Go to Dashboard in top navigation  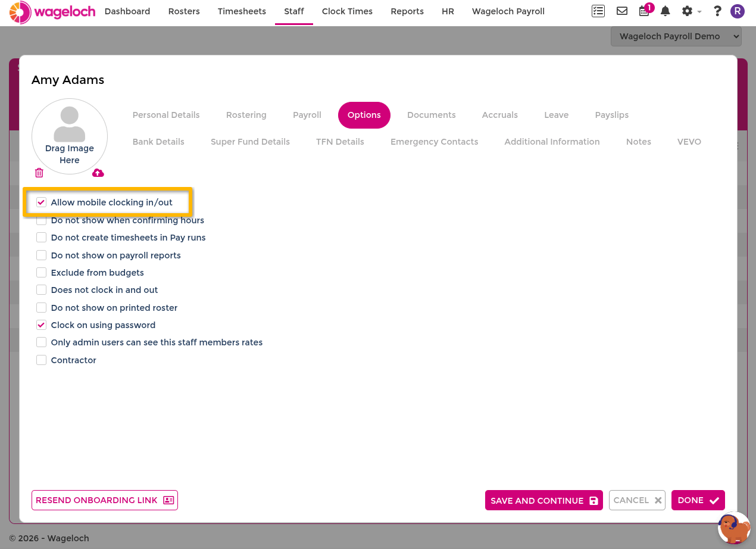pyautogui.click(x=127, y=11)
